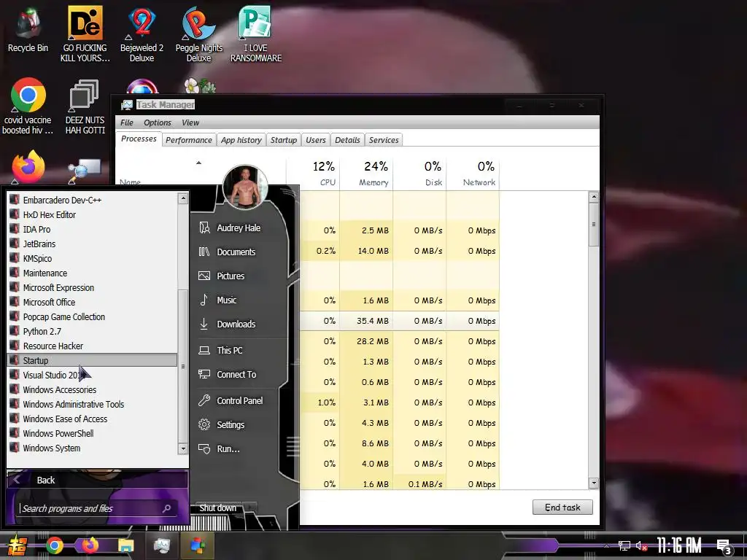Open the notification center icon
Viewport: 747px width, 560px height.
pyautogui.click(x=724, y=546)
